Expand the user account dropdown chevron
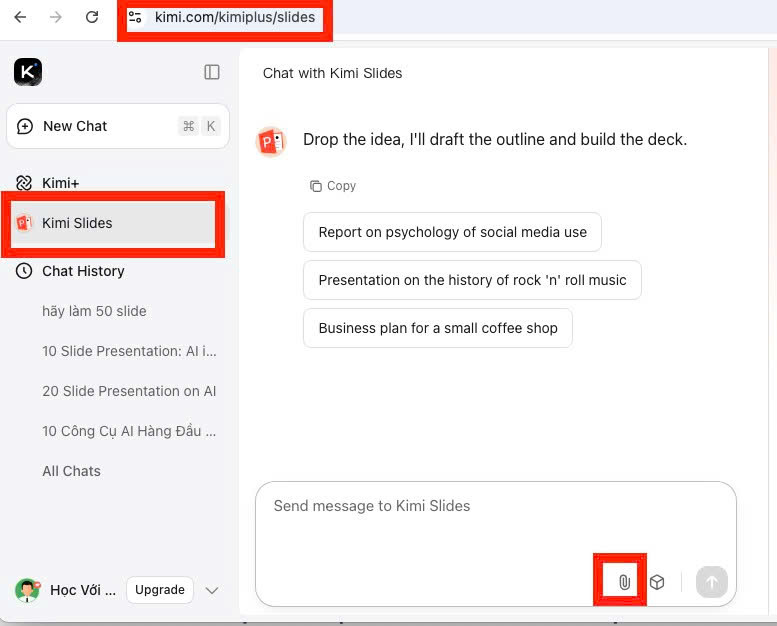The image size is (777, 626). tap(212, 590)
